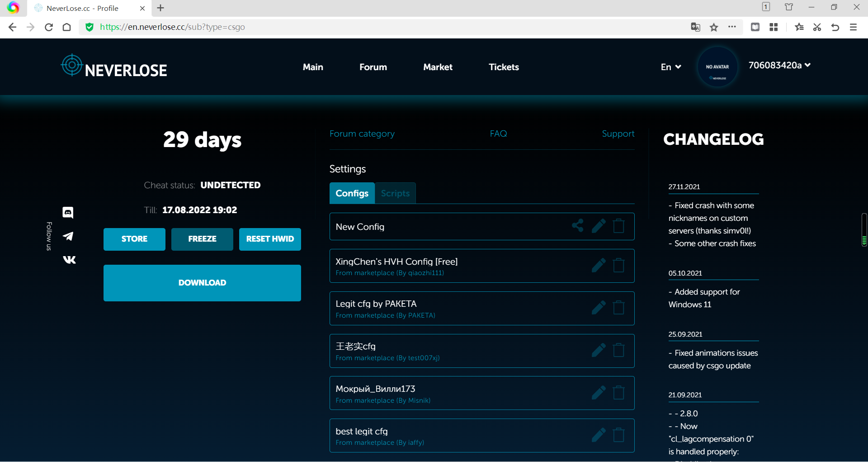The image size is (868, 462).
Task: Open the Market navigation item
Action: click(x=438, y=67)
